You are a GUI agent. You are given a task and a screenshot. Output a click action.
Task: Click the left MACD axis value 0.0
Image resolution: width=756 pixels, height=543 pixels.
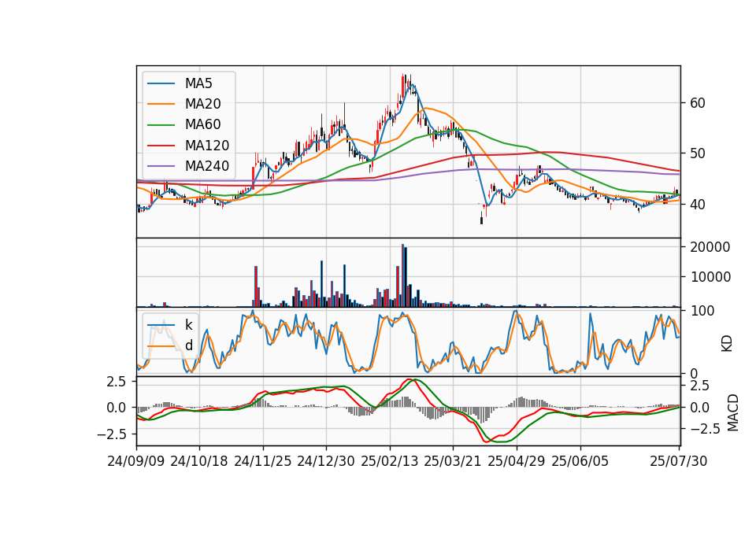pyautogui.click(x=117, y=408)
